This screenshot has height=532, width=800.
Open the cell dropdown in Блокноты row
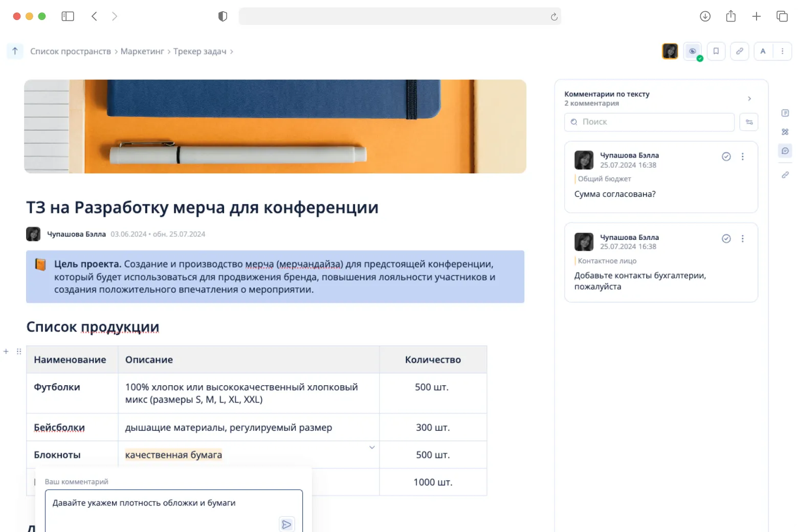tap(372, 448)
